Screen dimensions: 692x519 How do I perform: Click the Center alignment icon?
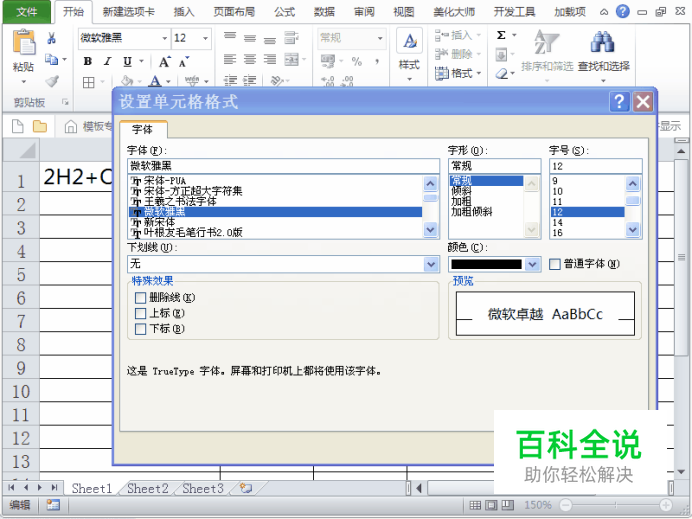250,59
